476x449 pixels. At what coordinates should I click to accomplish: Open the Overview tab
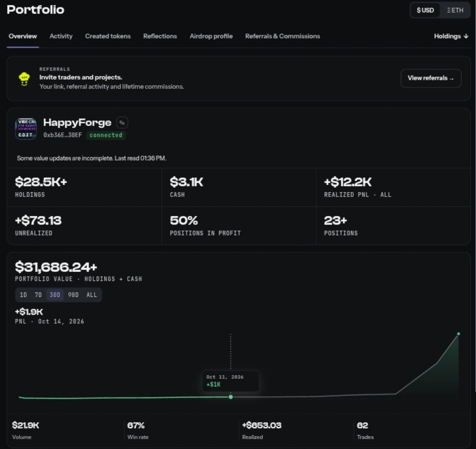tap(23, 36)
